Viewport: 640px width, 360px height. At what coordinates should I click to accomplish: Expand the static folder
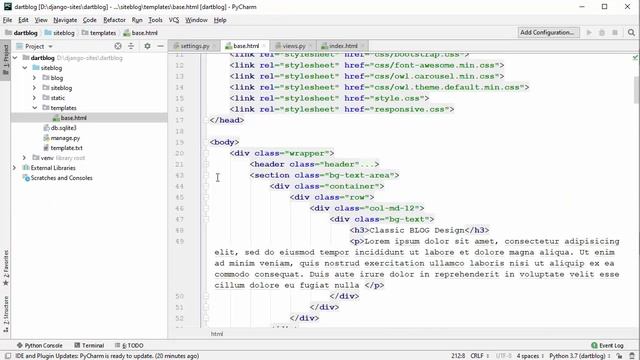pos(35,98)
